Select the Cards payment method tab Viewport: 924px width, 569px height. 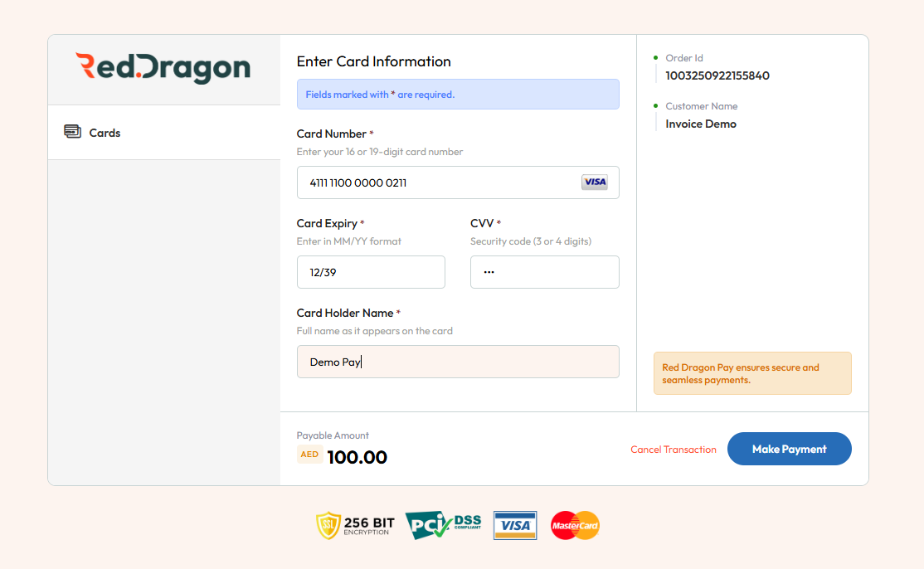[163, 133]
